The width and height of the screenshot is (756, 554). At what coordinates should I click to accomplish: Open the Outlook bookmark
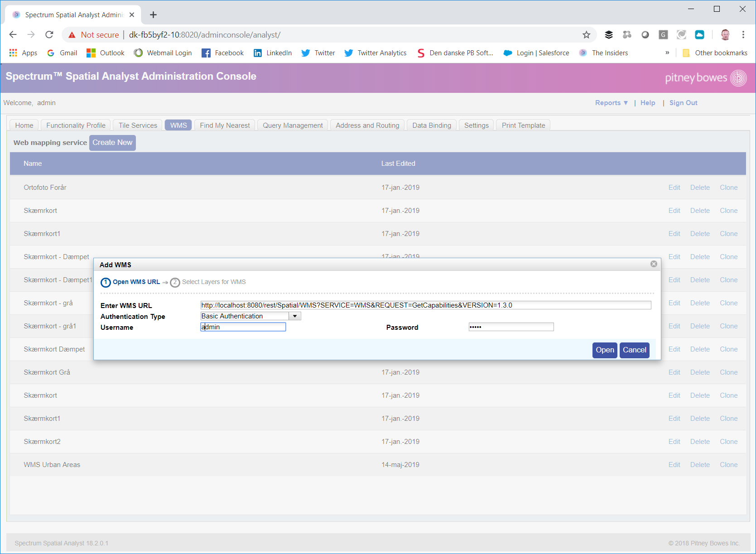coord(106,53)
